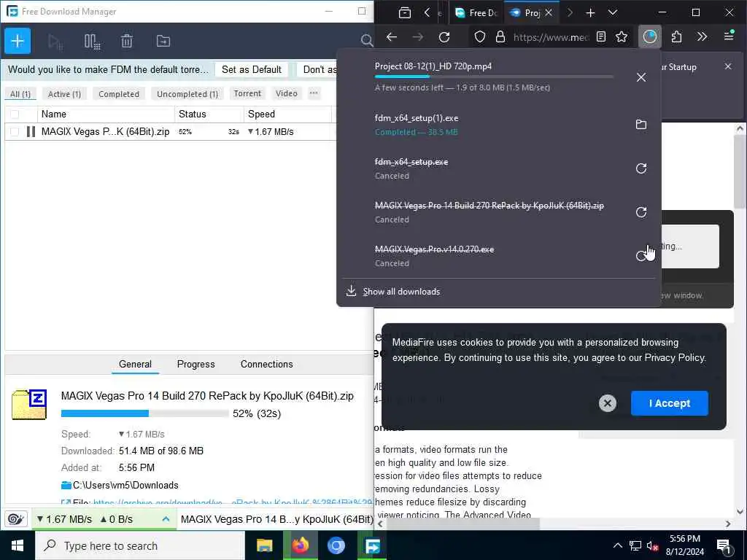747x560 pixels.
Task: Sort downloads by the Name column header
Action: click(x=106, y=114)
